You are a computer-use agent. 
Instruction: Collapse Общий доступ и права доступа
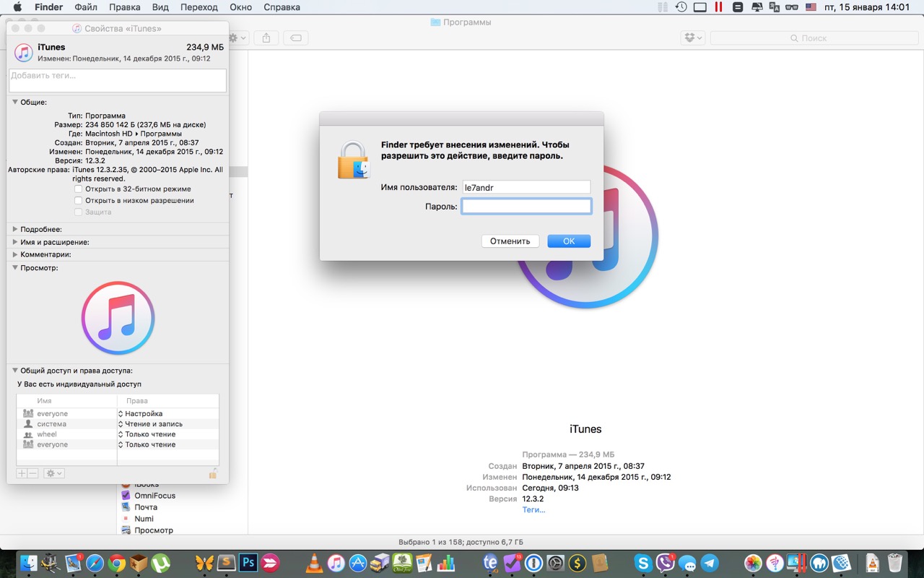(14, 371)
